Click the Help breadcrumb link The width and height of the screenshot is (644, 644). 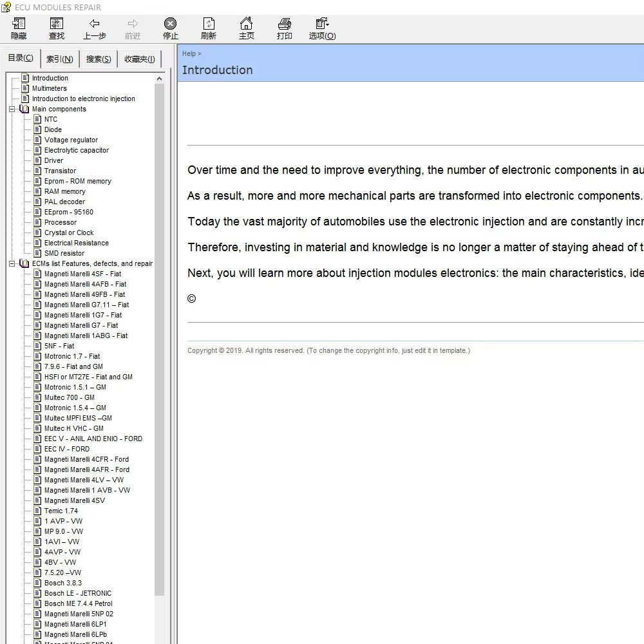point(189,54)
